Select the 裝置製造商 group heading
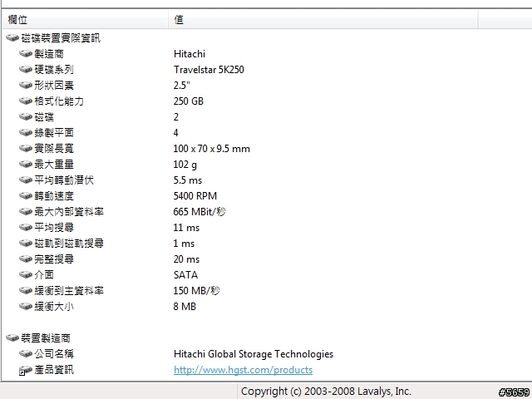Viewport: 532px width, 399px height. pos(46,338)
